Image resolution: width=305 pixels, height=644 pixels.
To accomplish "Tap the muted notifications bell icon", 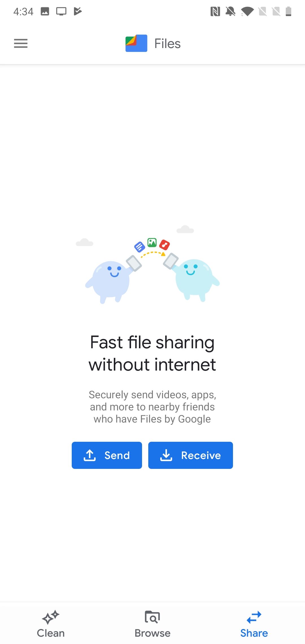I will (230, 12).
